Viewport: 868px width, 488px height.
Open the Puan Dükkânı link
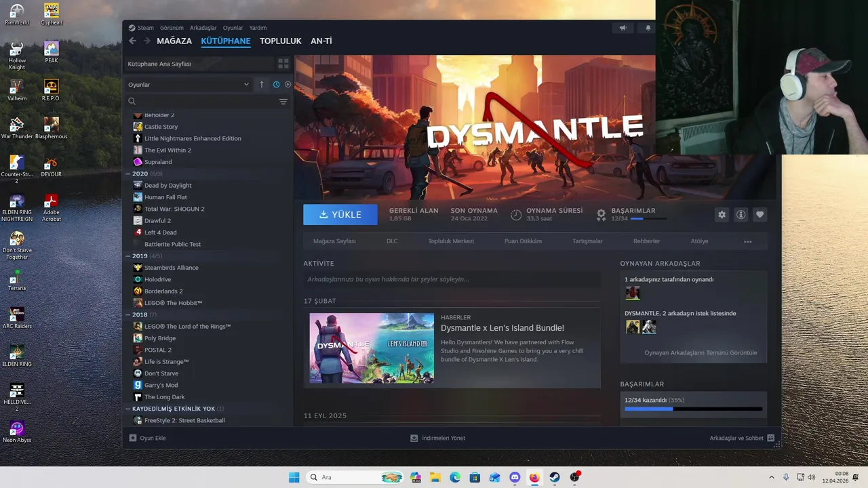point(523,241)
